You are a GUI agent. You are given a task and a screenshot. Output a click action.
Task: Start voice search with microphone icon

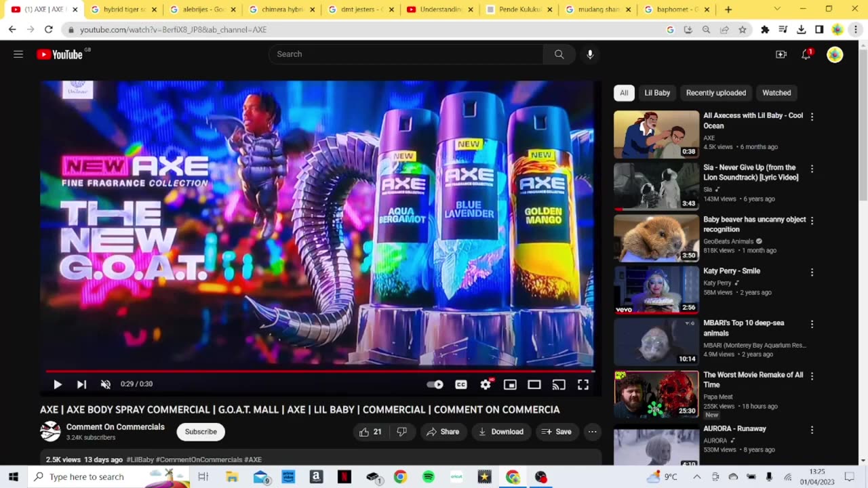click(590, 54)
